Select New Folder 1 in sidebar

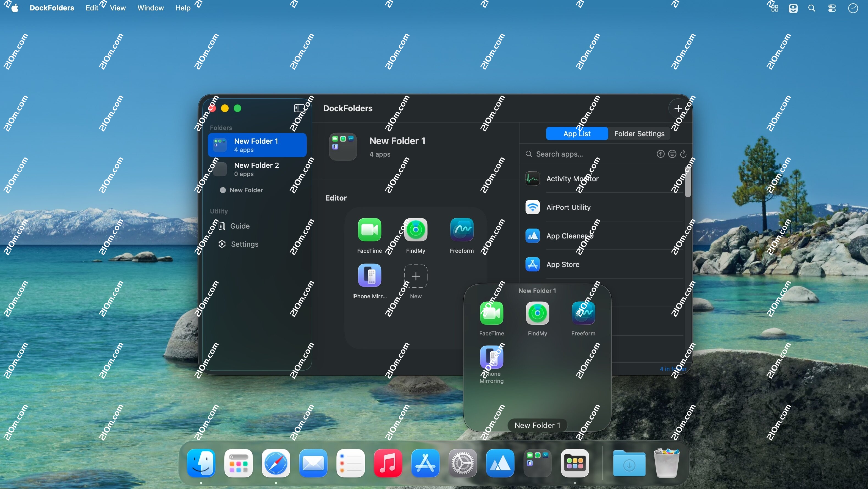point(257,145)
